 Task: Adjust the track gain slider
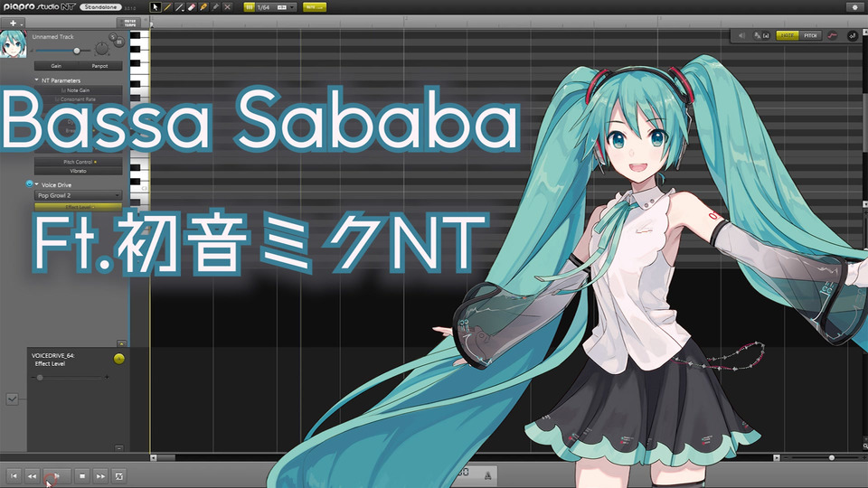[x=76, y=51]
